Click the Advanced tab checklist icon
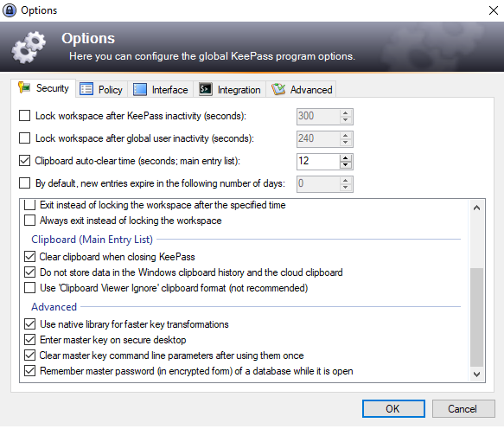The height and width of the screenshot is (429, 504). tap(278, 89)
